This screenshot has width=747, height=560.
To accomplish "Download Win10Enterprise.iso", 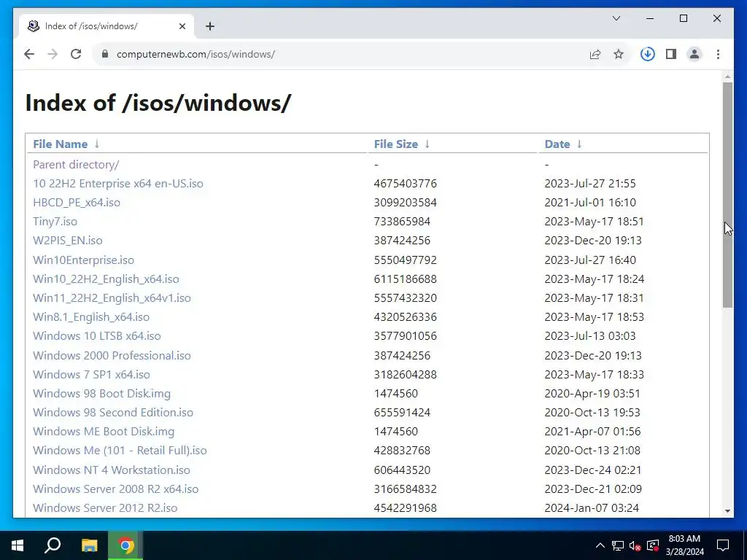I will (83, 260).
